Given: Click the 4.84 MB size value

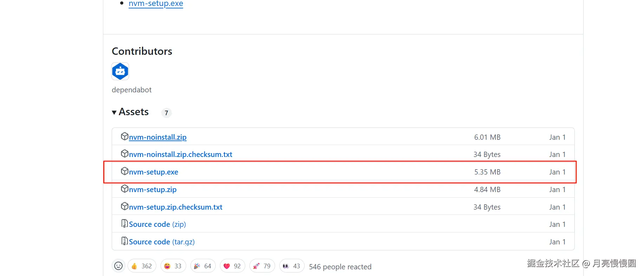Looking at the screenshot, I should pos(487,190).
